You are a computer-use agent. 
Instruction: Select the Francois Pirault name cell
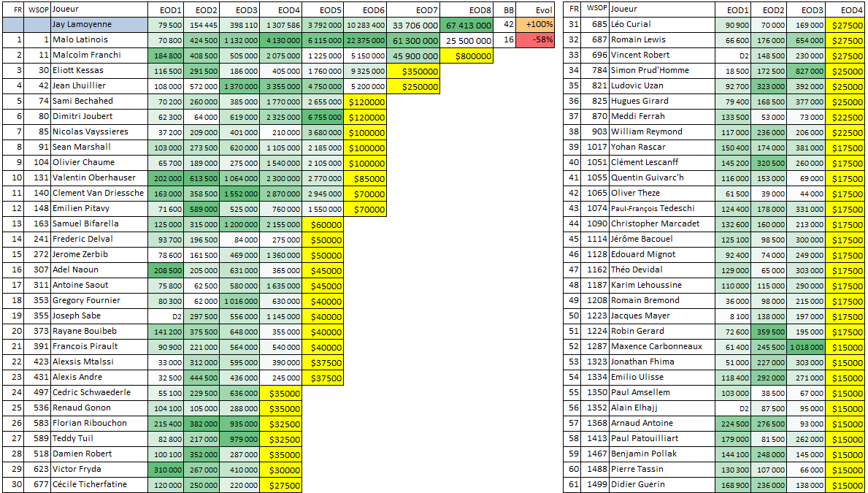[99, 347]
